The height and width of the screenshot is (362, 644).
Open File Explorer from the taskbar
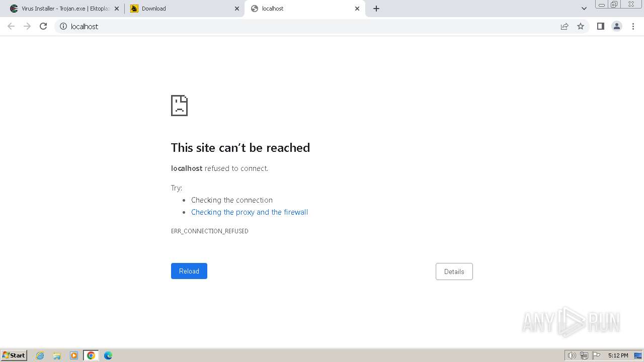[57, 355]
